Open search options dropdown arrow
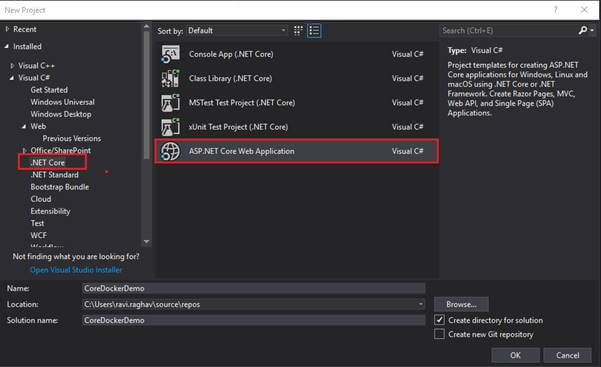Image resolution: width=601 pixels, height=367 pixels. (593, 30)
